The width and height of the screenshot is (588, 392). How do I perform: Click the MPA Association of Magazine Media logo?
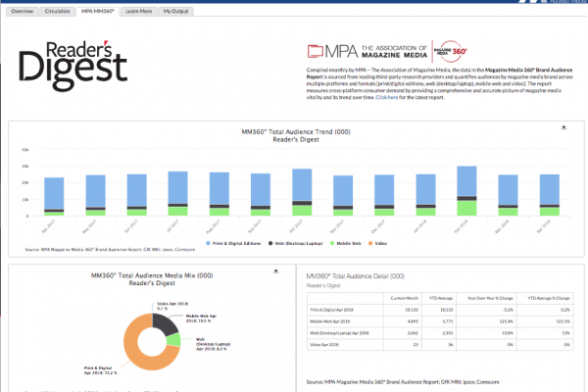[x=367, y=51]
